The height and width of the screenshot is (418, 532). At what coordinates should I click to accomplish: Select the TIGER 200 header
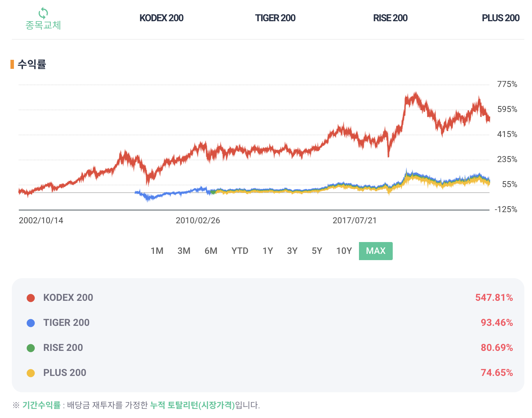coord(275,18)
